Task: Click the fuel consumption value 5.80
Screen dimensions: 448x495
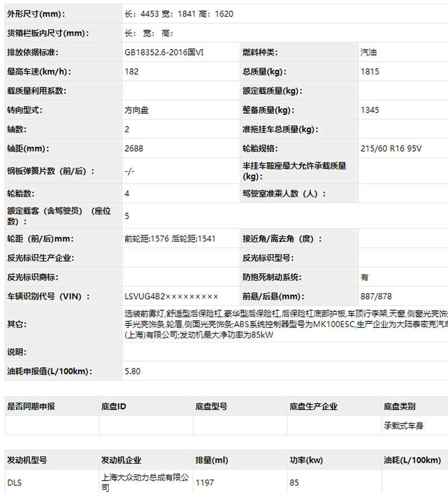Action: (x=133, y=371)
